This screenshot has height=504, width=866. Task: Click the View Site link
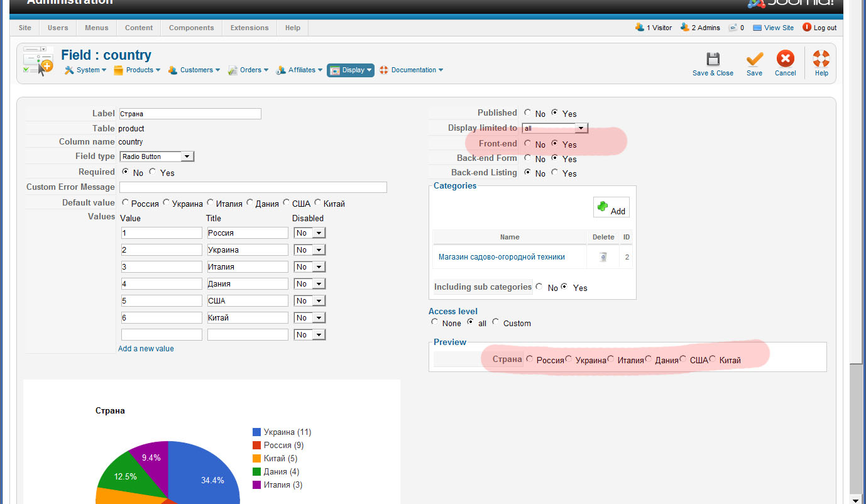point(779,28)
